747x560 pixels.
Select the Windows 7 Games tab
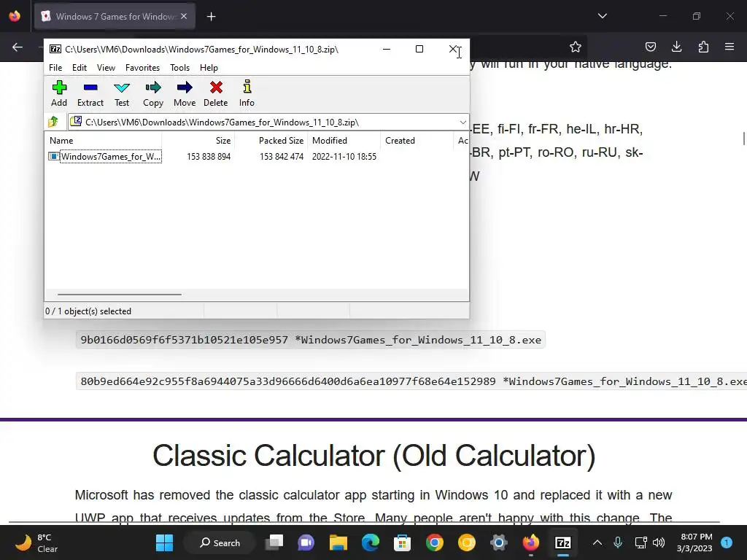tap(115, 16)
